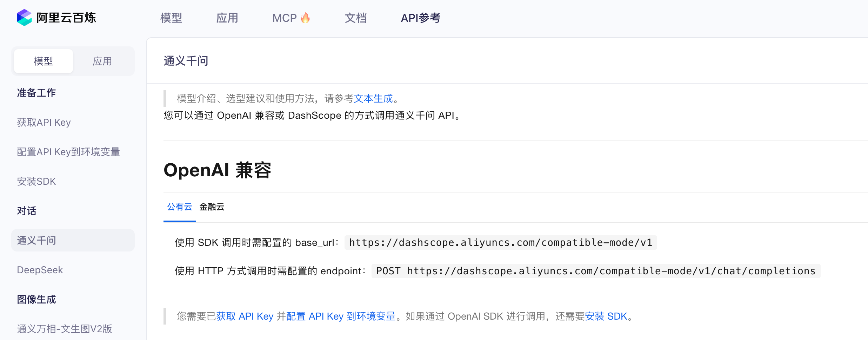Click the 图像生成 sidebar section heading

pyautogui.click(x=36, y=299)
